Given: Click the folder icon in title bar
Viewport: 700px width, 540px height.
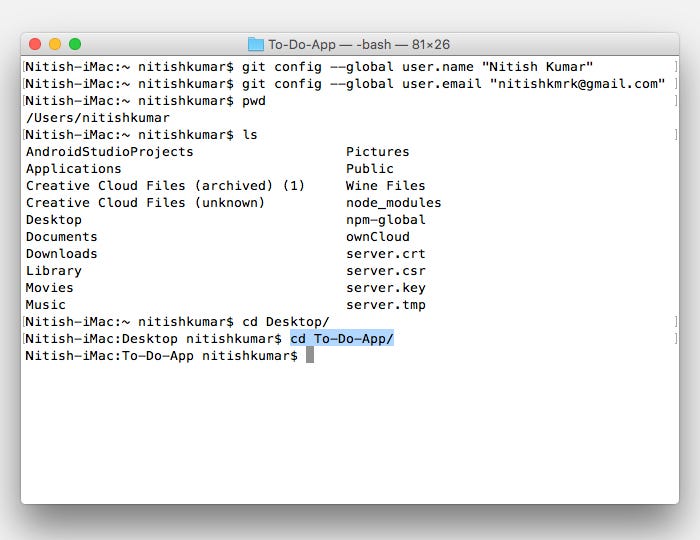Looking at the screenshot, I should point(256,44).
